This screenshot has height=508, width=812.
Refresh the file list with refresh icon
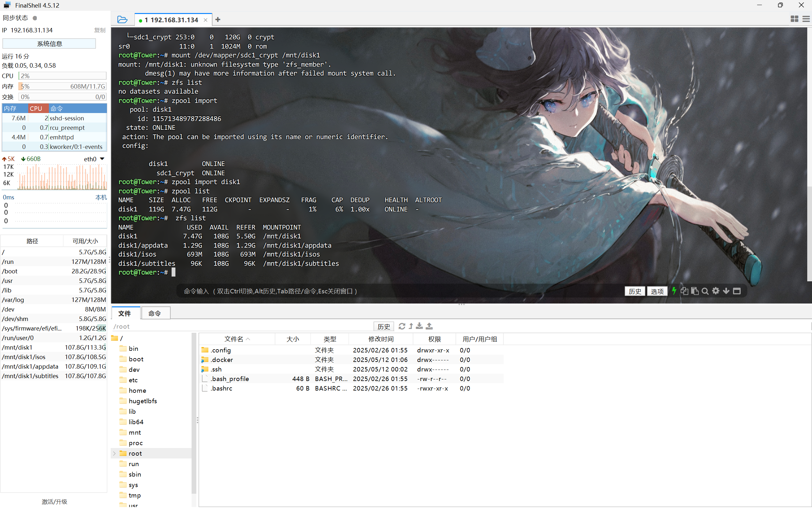point(402,326)
